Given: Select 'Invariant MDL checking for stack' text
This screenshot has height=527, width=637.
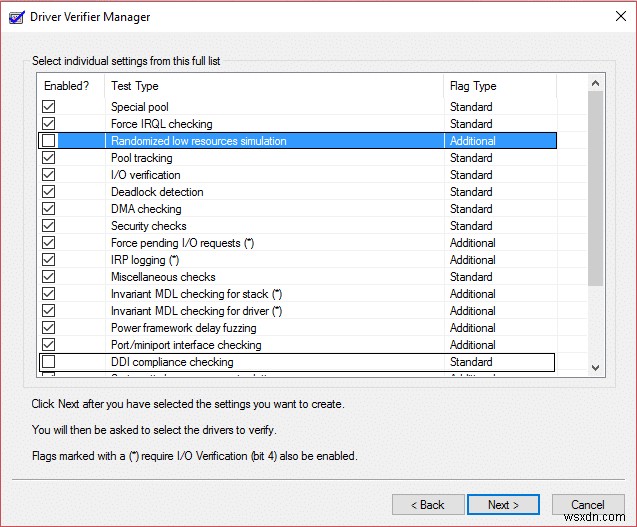Looking at the screenshot, I should pos(197,294).
